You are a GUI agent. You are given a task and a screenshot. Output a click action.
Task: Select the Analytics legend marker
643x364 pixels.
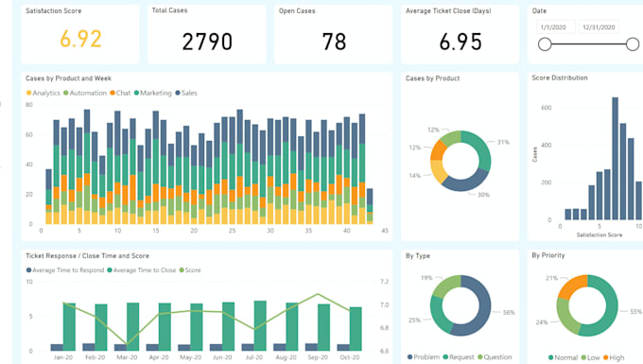(x=28, y=93)
